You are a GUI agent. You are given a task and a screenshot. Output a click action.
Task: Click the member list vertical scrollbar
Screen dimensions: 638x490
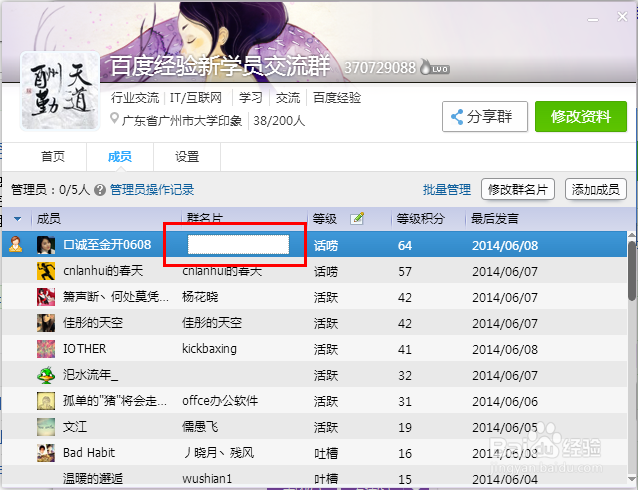click(632, 271)
